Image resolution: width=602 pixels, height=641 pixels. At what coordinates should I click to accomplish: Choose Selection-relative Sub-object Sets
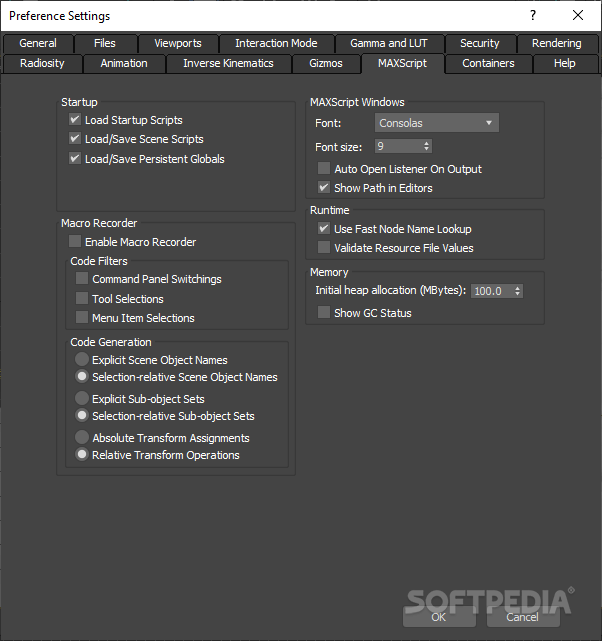[82, 415]
